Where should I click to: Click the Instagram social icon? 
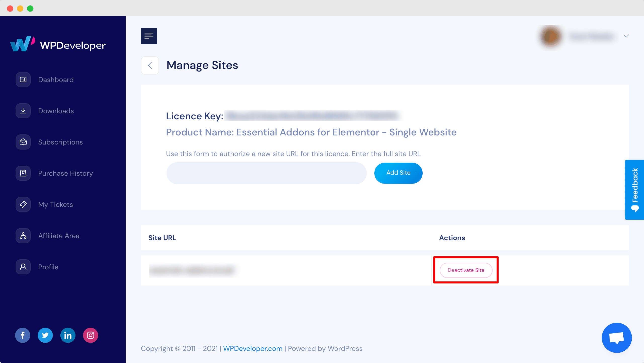[90, 335]
